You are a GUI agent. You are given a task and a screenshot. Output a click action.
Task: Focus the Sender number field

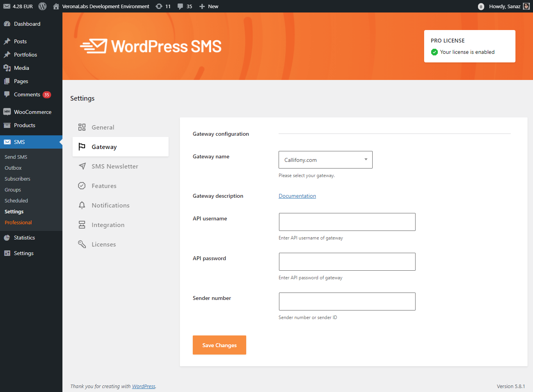pos(347,302)
